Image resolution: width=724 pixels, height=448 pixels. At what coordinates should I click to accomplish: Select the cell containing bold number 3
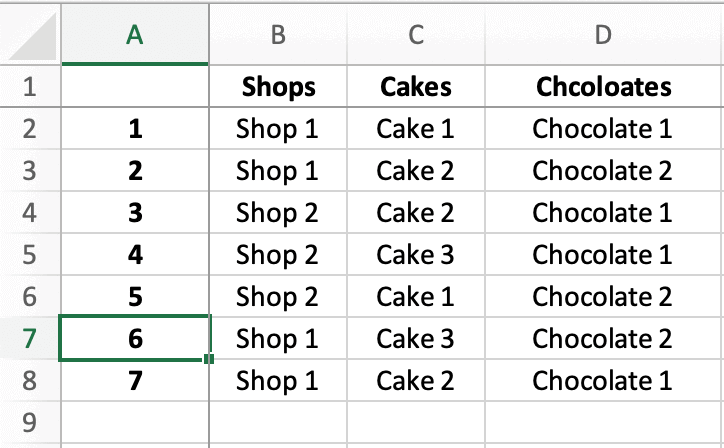click(135, 213)
